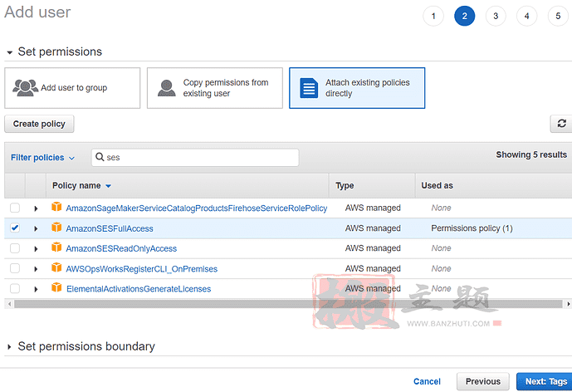Viewport: 572px width, 392px height.
Task: Click policy icon beside ElementalActivationsGenerateLicenses
Action: [x=56, y=287]
